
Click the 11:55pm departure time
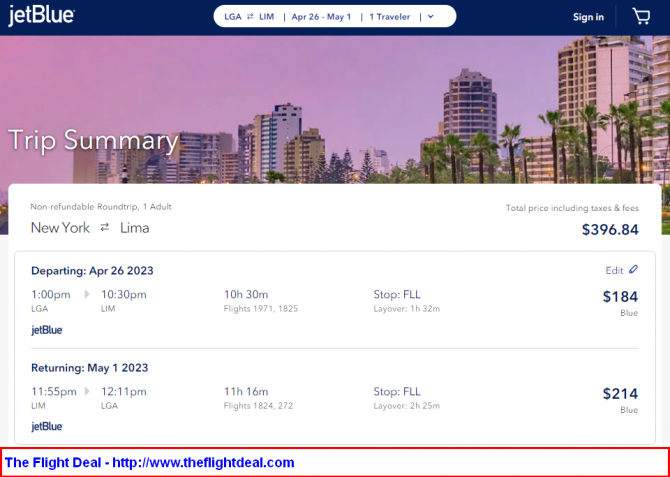tap(54, 392)
